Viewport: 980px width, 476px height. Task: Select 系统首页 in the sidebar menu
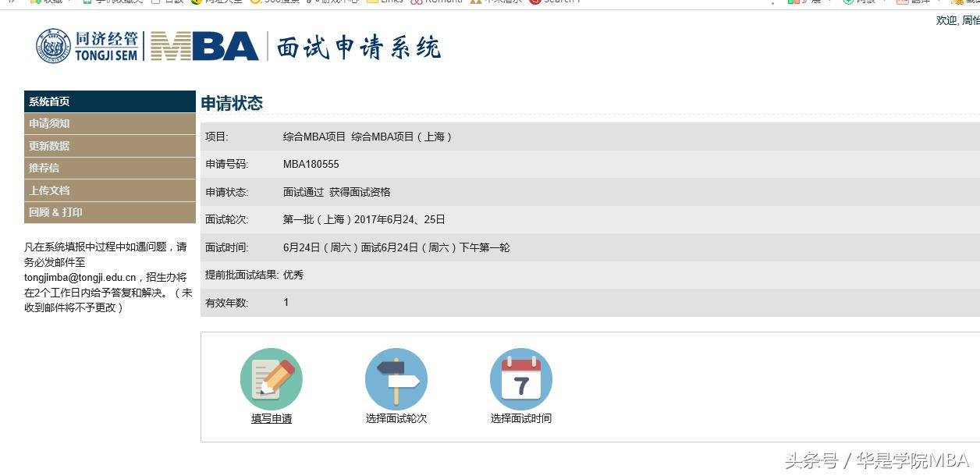109,101
